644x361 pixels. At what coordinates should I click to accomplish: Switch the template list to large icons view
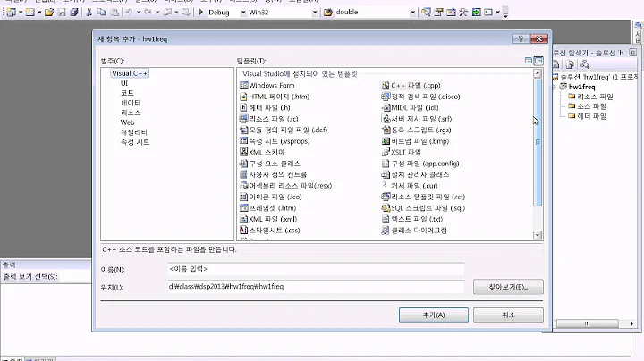pyautogui.click(x=529, y=61)
